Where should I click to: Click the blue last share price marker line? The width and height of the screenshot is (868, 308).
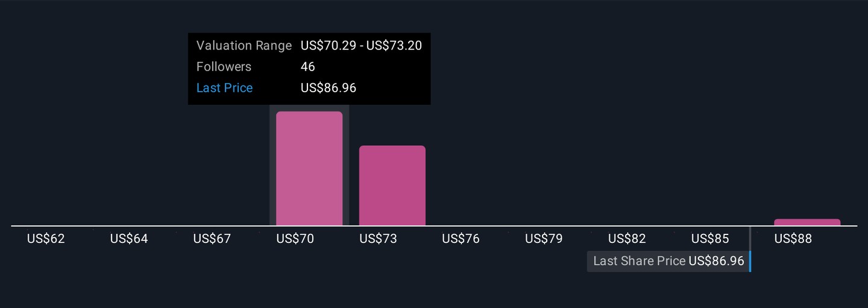[750, 260]
